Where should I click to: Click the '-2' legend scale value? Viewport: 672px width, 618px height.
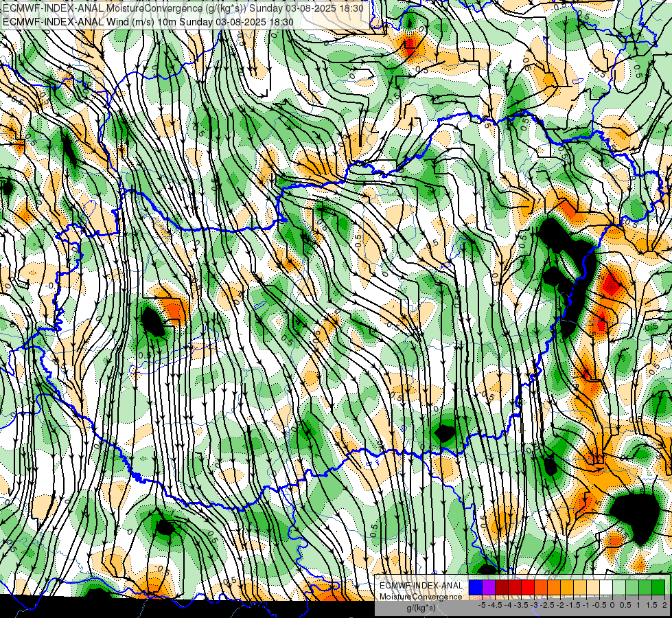pos(560,605)
